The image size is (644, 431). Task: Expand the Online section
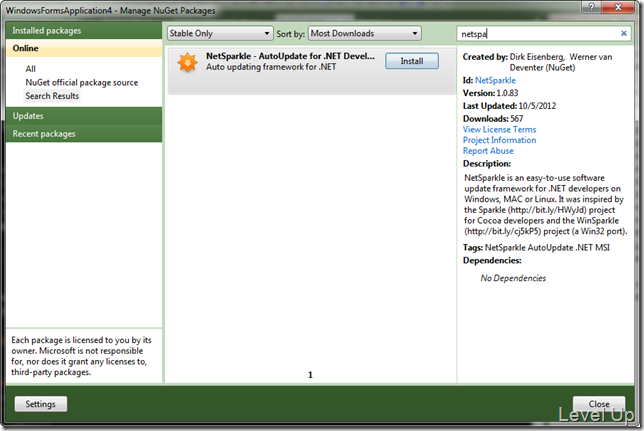click(84, 48)
